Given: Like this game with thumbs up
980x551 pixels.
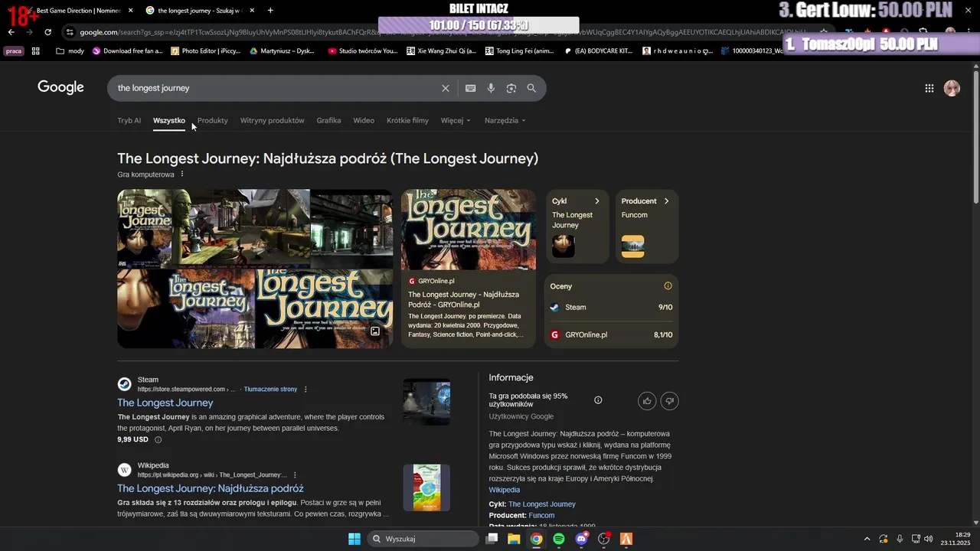Looking at the screenshot, I should pyautogui.click(x=647, y=400).
